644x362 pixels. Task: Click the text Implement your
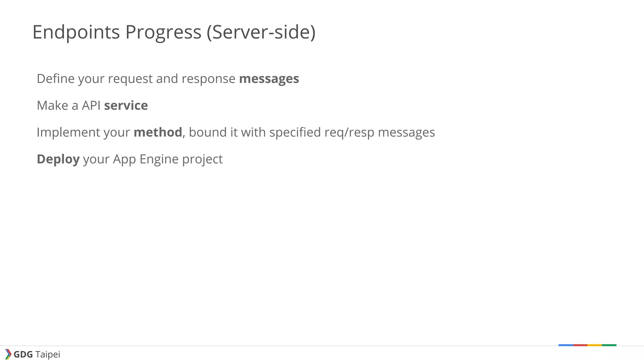pyautogui.click(x=83, y=132)
